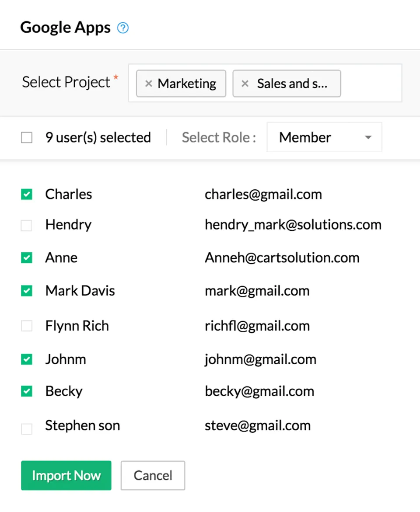
Task: Uncheck the Charles checkbox
Action: [27, 194]
